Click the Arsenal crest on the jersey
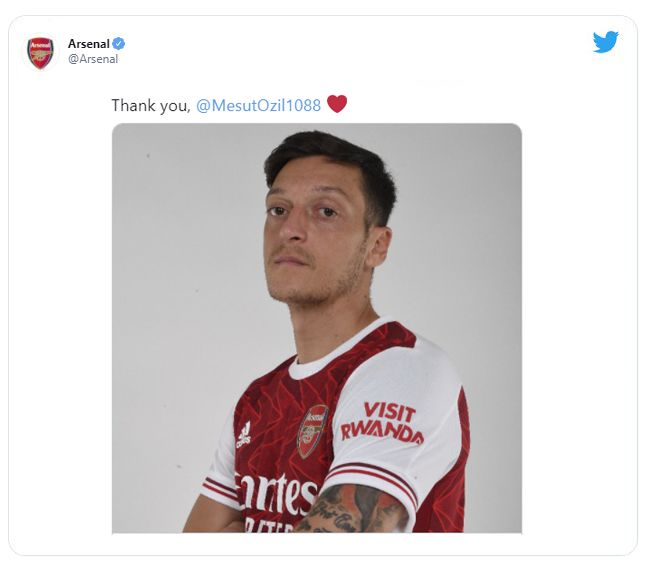The width and height of the screenshot is (652, 571). tap(312, 431)
